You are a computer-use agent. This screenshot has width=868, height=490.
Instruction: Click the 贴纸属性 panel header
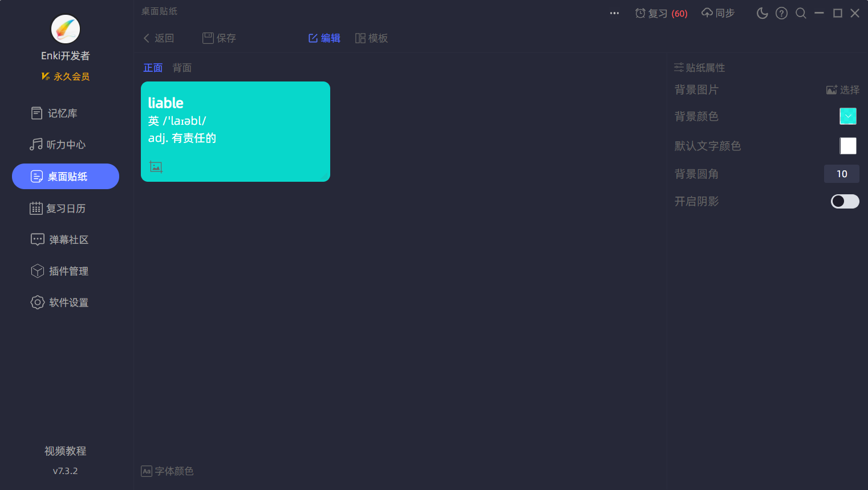[x=700, y=68]
